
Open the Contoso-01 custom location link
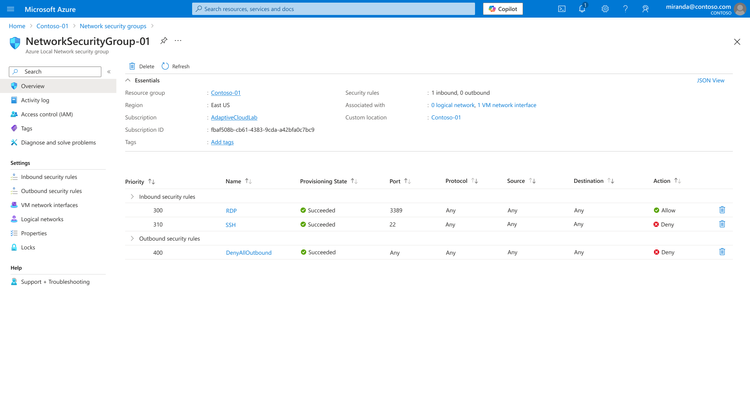[x=446, y=118]
